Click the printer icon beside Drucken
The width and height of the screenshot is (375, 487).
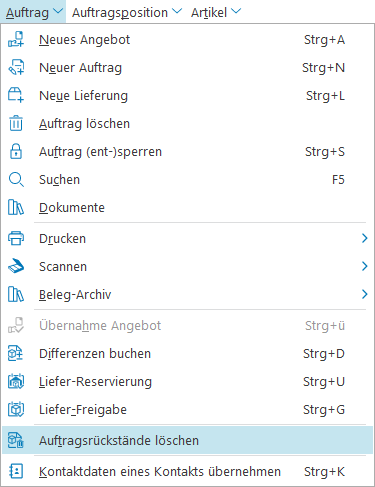tap(16, 238)
